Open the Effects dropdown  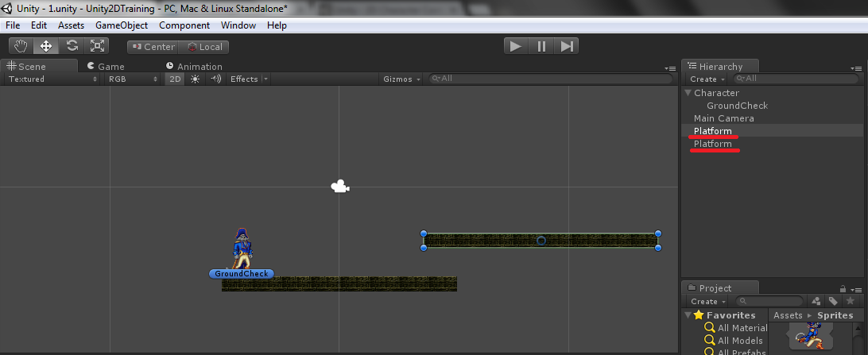pyautogui.click(x=249, y=79)
